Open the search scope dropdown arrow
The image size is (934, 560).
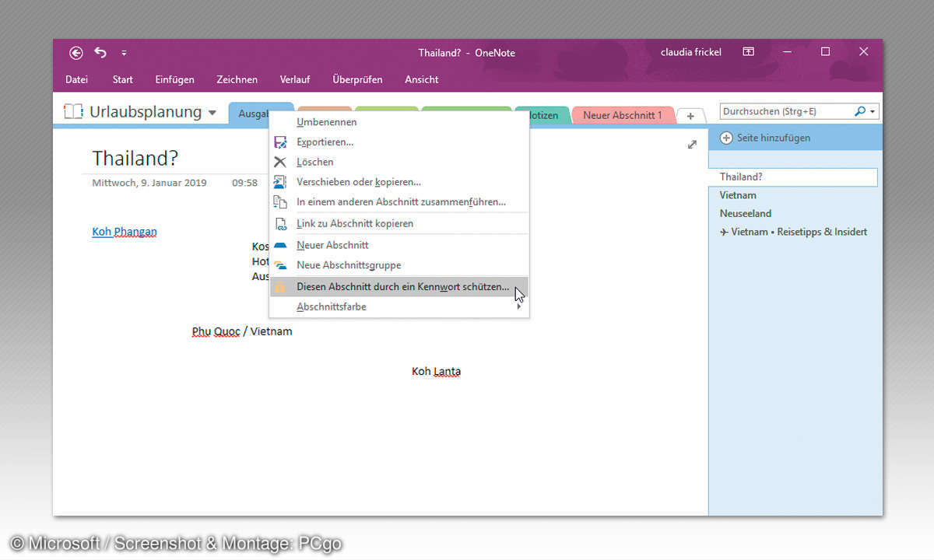tap(873, 112)
